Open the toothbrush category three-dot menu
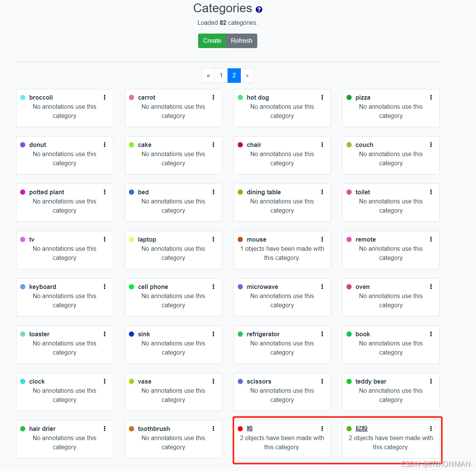The image size is (476, 471). click(213, 429)
